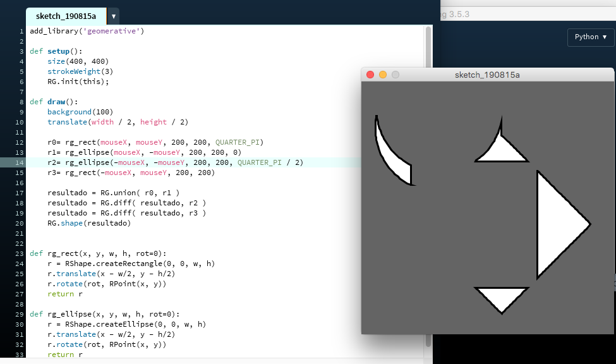Click the RG.shape(resultado) code line
The image size is (616, 364).
88,223
